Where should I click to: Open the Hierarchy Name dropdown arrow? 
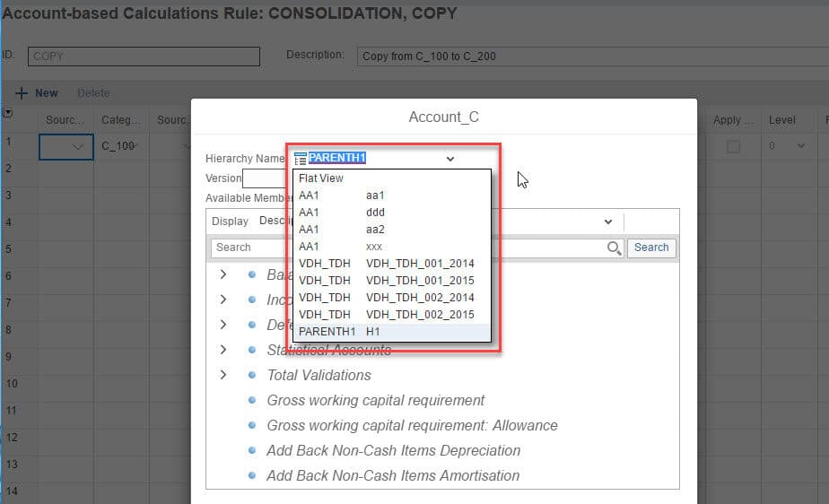pos(449,159)
